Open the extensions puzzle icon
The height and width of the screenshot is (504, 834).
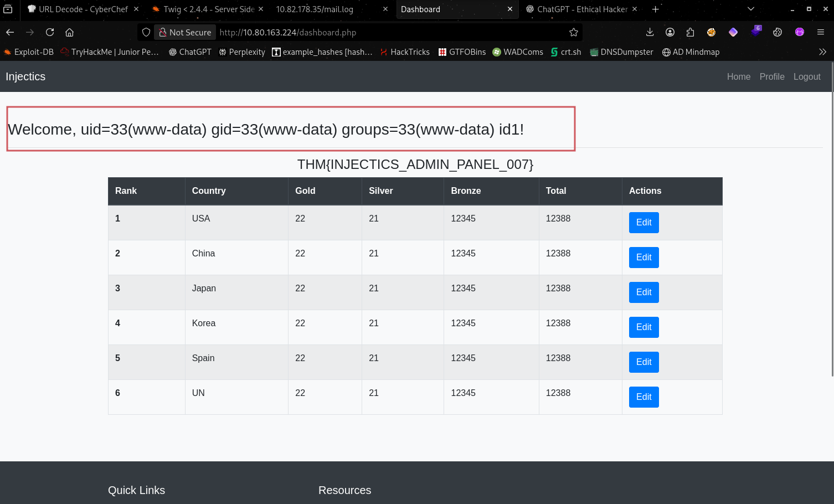[690, 32]
